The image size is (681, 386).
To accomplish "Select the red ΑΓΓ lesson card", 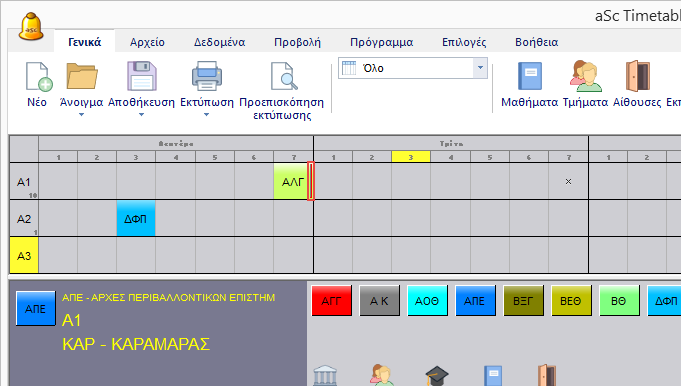I will click(x=331, y=300).
